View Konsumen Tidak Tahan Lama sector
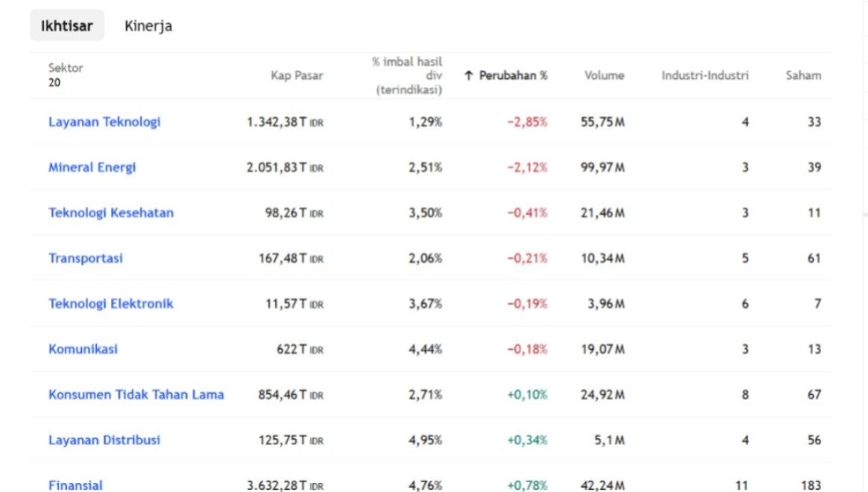 click(136, 394)
